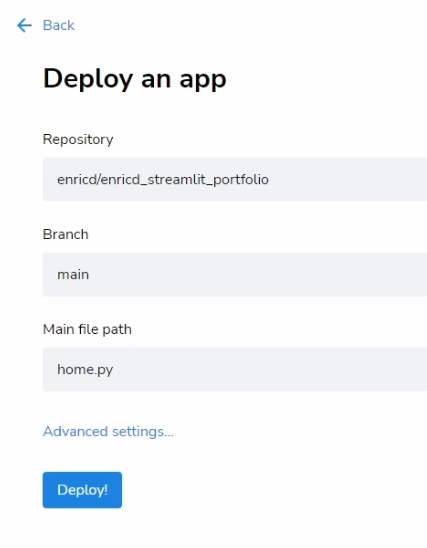Viewport: 427px width, 548px height.
Task: Click the word 'path' in Main file path label
Action: [x=117, y=330]
